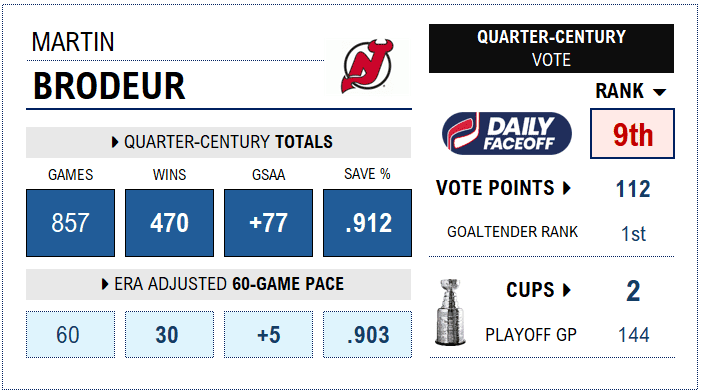This screenshot has width=701, height=391.
Task: Click the vote points value 112
Action: coord(633,189)
